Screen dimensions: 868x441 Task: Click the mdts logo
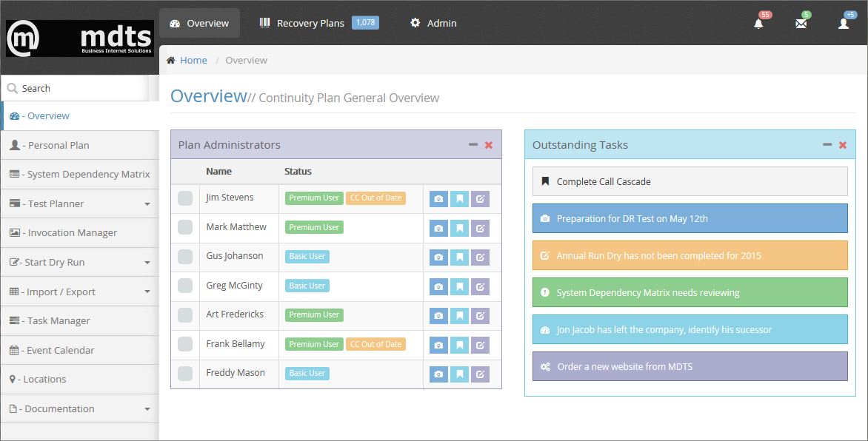coord(80,38)
